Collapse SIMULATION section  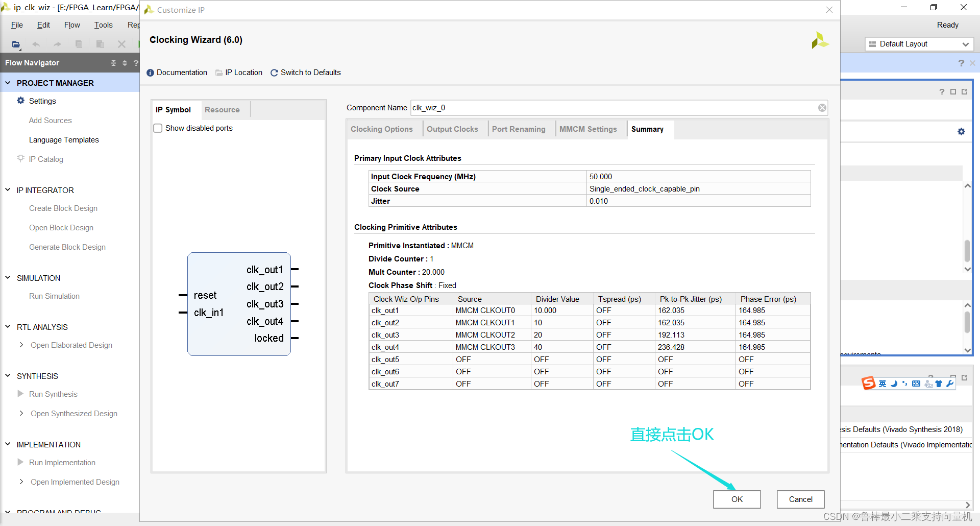8,278
